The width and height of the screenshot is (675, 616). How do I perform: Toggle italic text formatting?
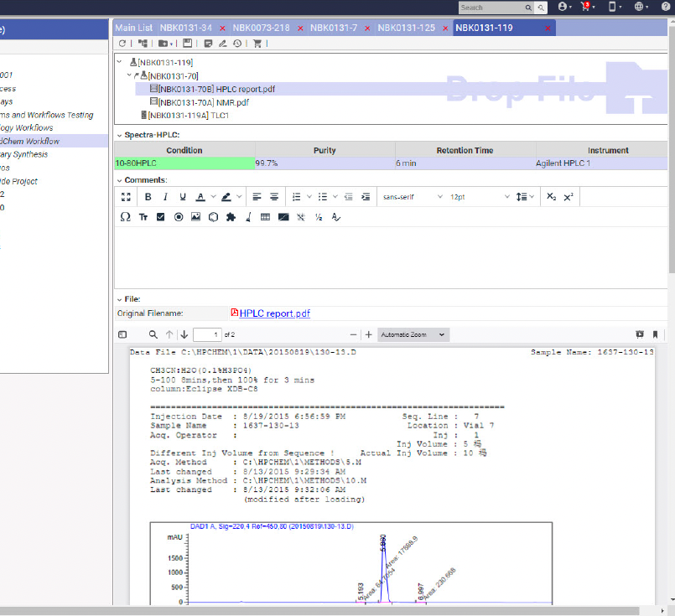click(165, 197)
